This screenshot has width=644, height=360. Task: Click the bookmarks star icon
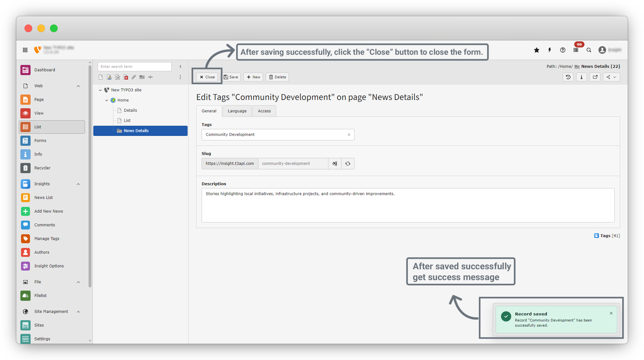[x=537, y=50]
